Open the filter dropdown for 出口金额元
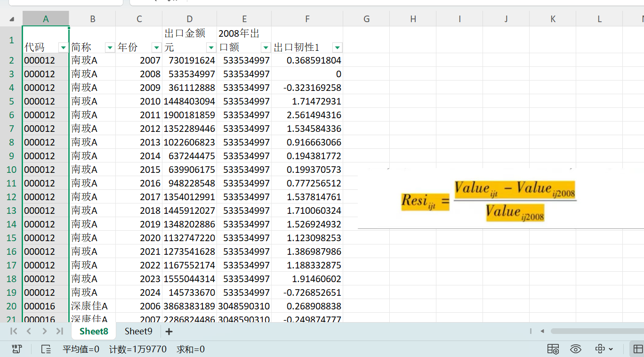This screenshot has height=357, width=644. pyautogui.click(x=211, y=47)
